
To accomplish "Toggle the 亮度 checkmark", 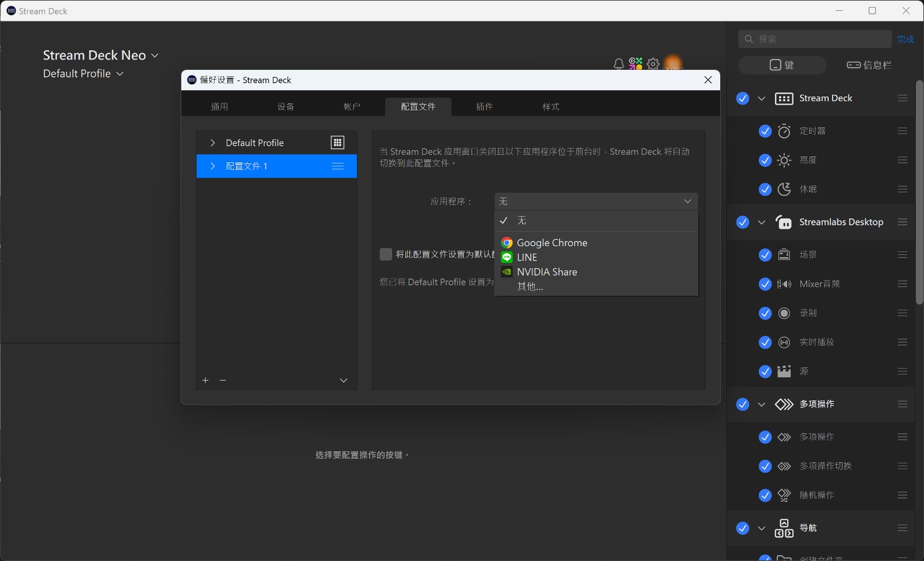I will point(765,160).
